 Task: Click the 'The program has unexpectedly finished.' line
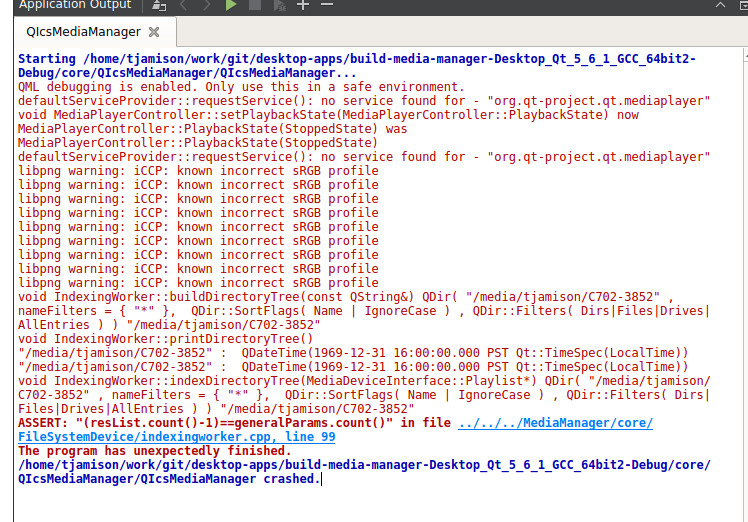pyautogui.click(x=155, y=451)
